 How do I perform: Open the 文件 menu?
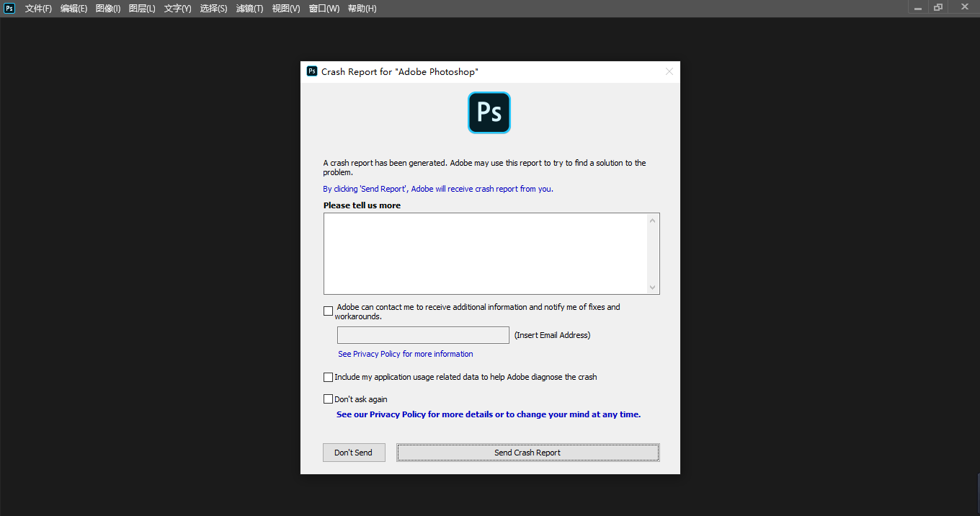38,9
